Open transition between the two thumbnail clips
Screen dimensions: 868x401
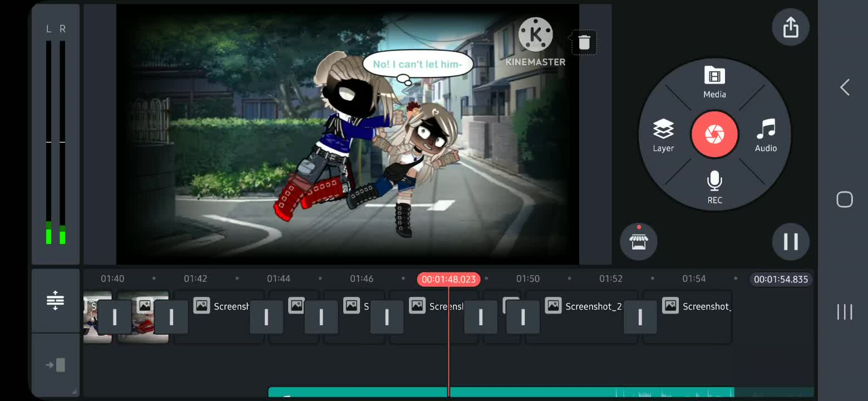coord(115,317)
